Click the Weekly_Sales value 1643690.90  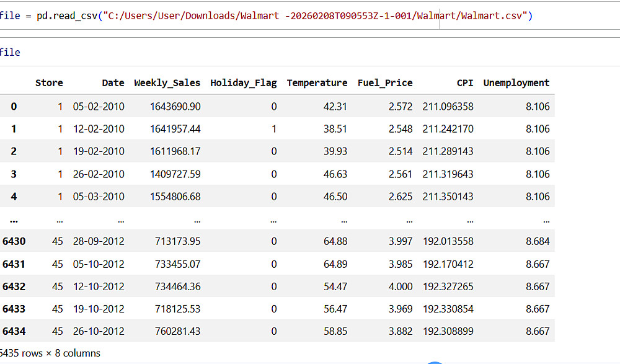[175, 107]
